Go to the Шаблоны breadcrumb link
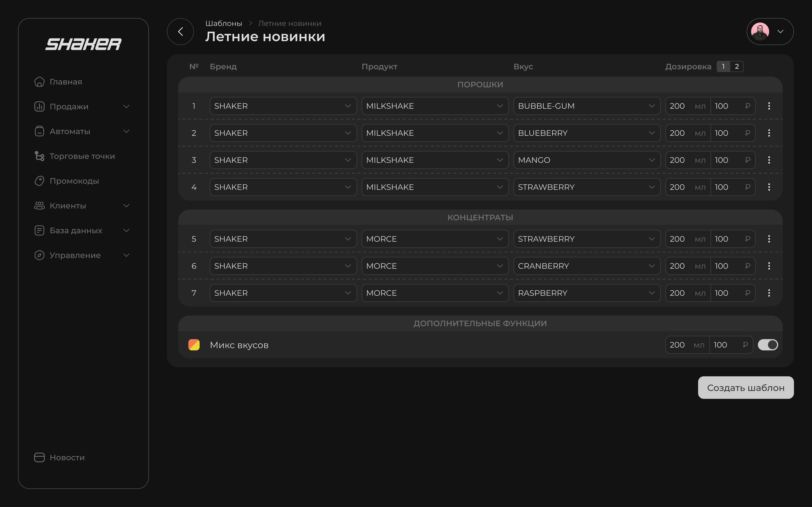 click(223, 23)
